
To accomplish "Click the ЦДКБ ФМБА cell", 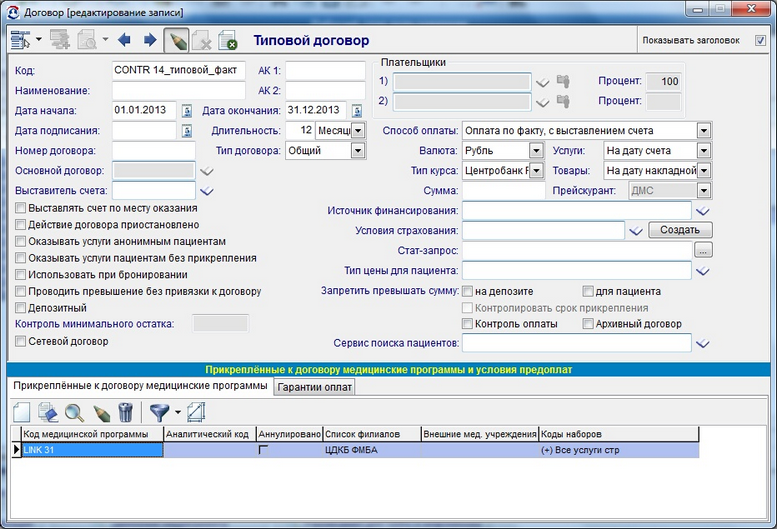I will [372, 450].
